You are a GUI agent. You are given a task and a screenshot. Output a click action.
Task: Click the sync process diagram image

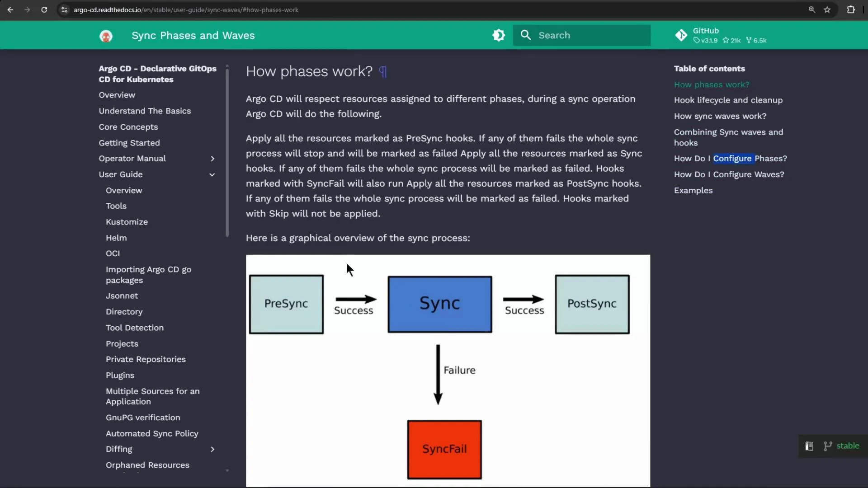[448, 371]
